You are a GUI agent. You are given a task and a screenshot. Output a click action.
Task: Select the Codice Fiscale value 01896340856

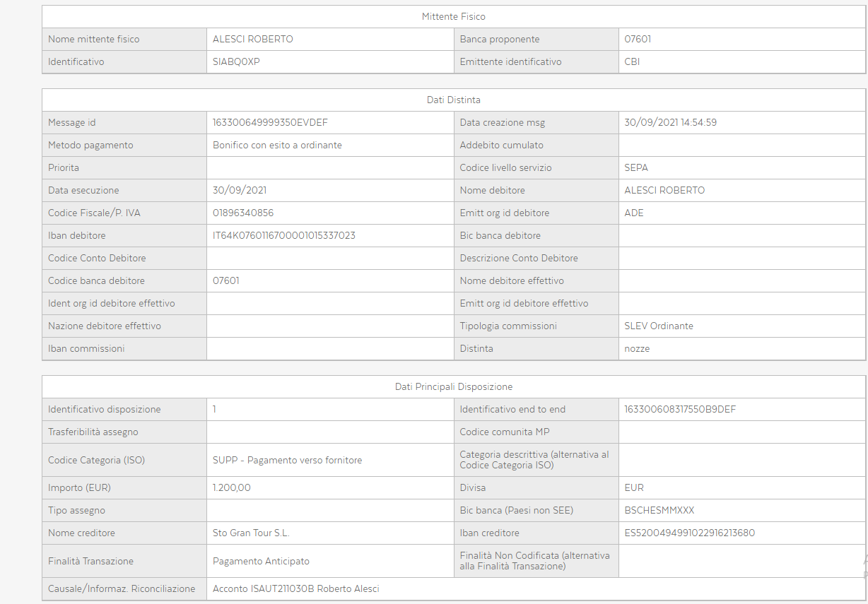tap(243, 213)
